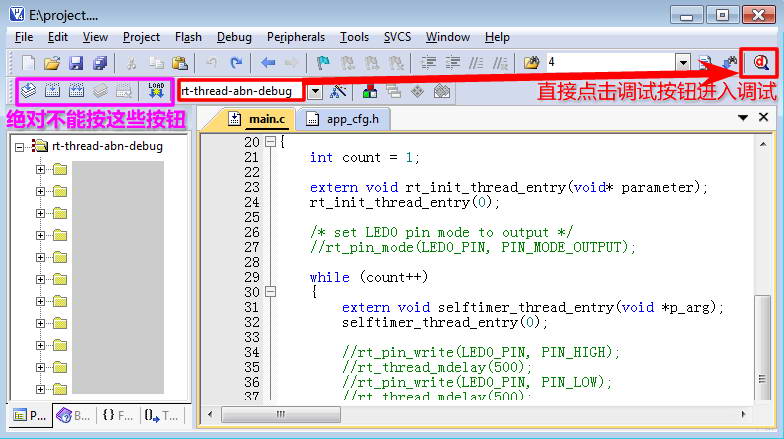Collapse code fold at line 20
The width and height of the screenshot is (784, 439).
pyautogui.click(x=270, y=142)
